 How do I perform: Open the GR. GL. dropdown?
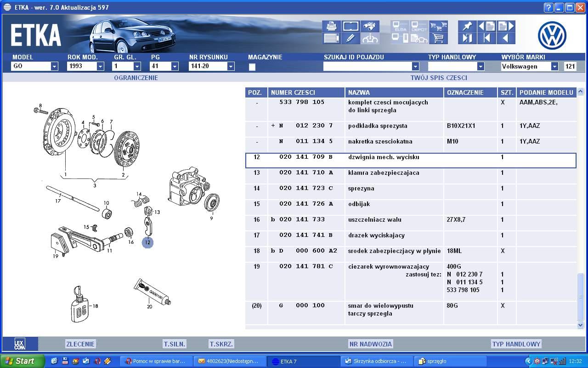pos(137,66)
